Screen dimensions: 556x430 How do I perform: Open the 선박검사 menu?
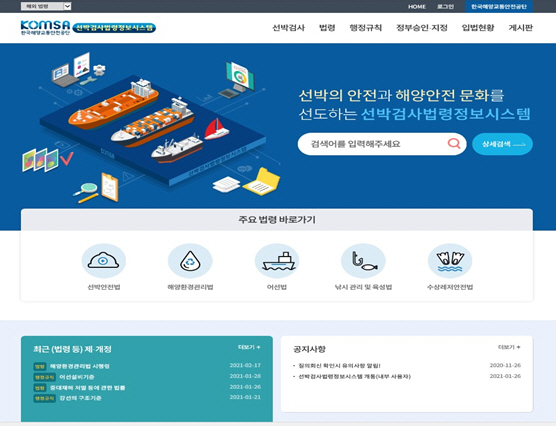288,28
